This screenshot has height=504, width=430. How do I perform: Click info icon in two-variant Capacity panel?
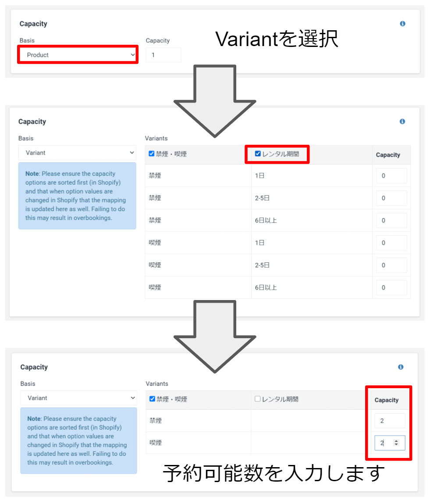click(x=401, y=367)
